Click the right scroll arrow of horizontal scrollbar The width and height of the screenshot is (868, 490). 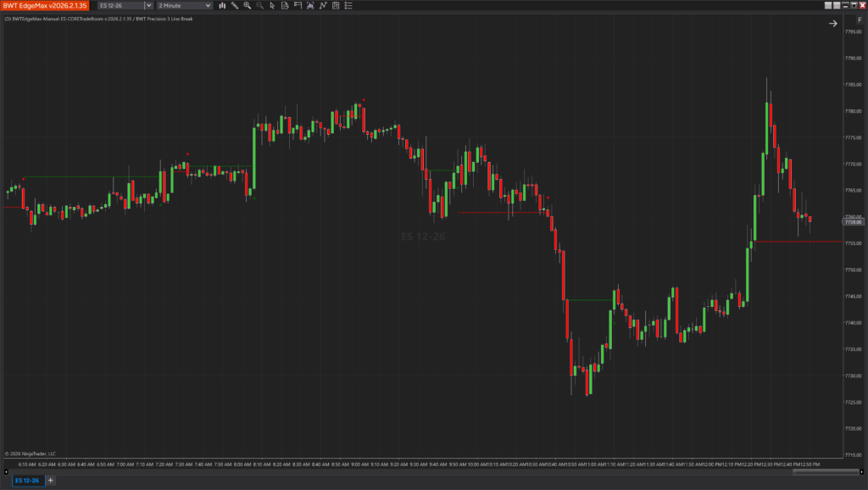pos(861,471)
